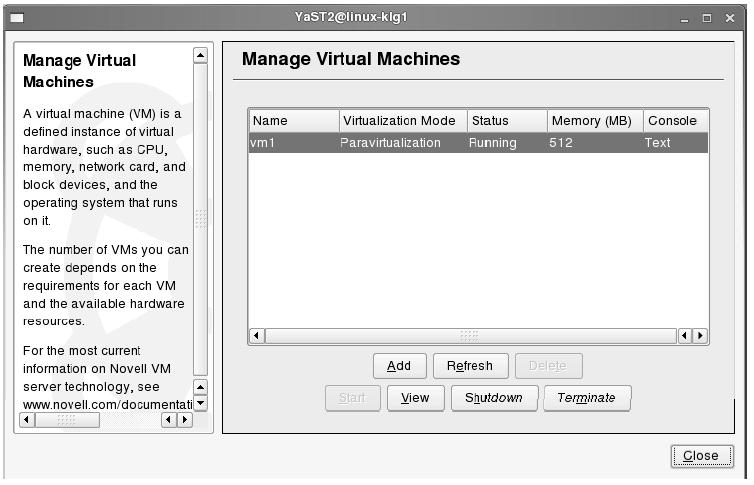This screenshot has height=485, width=754.
Task: Minimize the YaST2 window
Action: 686,18
